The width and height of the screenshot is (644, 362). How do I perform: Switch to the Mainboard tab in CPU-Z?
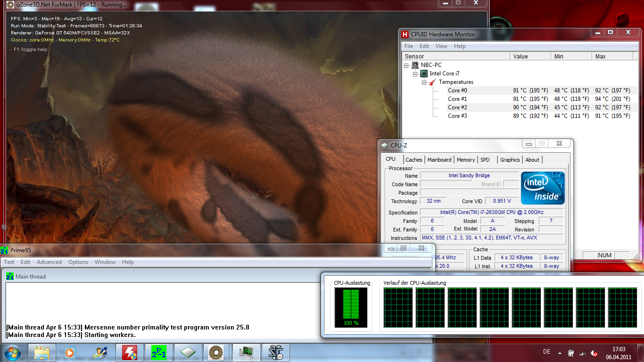tap(439, 160)
